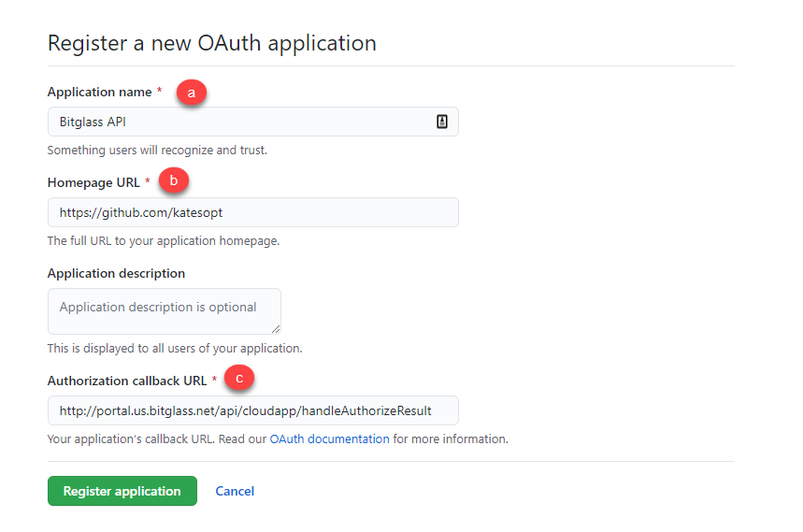Click the Homepage URL input field
803x532 pixels.
pyautogui.click(x=253, y=212)
